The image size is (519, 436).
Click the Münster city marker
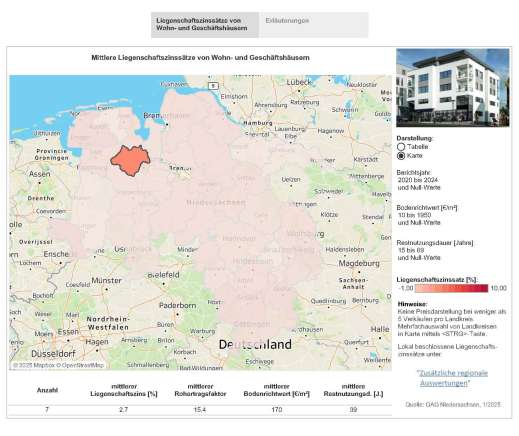click(x=107, y=289)
